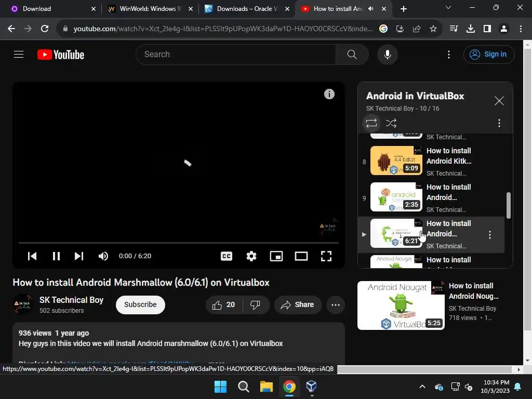Open VirtualBox from the taskbar

pos(312,387)
